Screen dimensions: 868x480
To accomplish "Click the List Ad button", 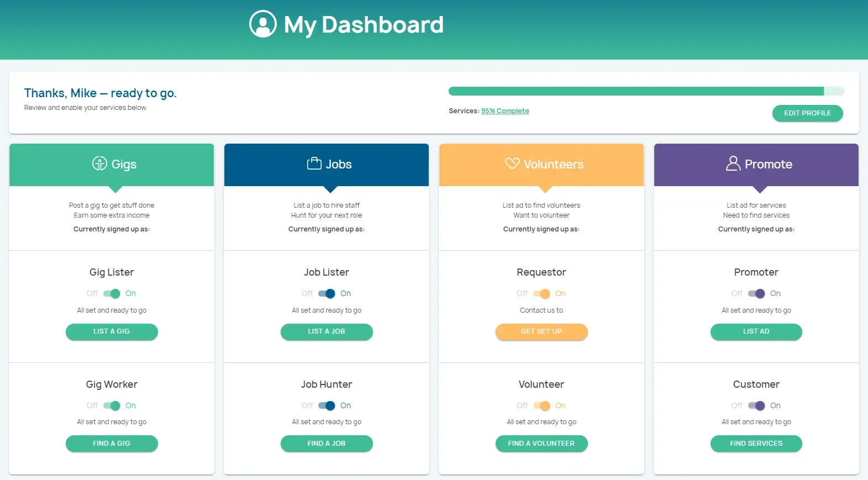I will pyautogui.click(x=756, y=331).
